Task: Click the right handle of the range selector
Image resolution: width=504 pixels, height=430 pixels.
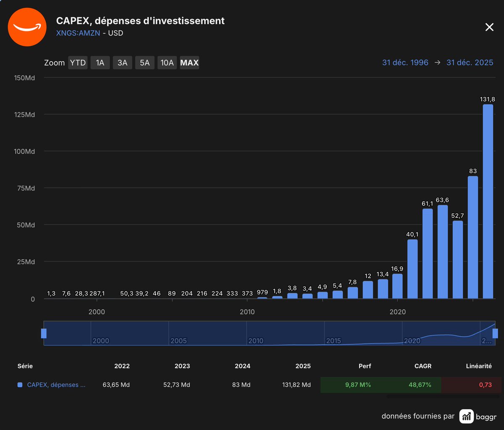Action: pyautogui.click(x=495, y=334)
